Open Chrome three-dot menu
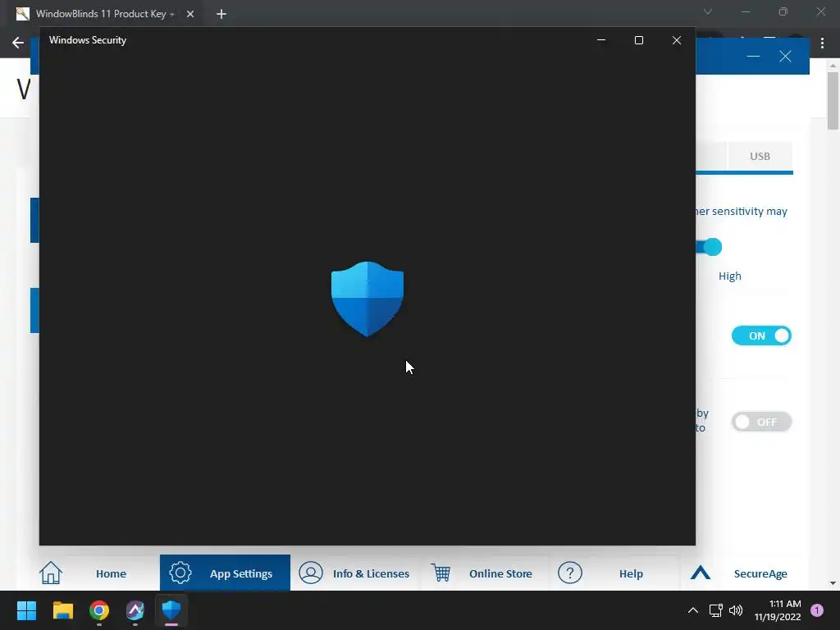 [822, 43]
